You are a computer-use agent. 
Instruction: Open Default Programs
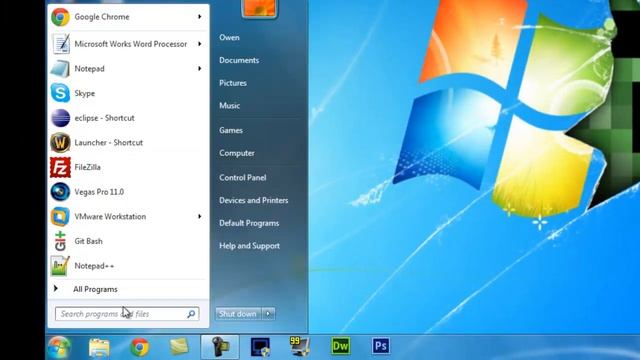(249, 223)
